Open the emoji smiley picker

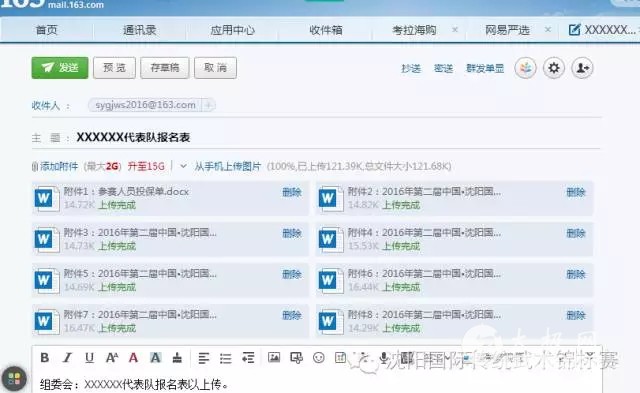pyautogui.click(x=318, y=357)
